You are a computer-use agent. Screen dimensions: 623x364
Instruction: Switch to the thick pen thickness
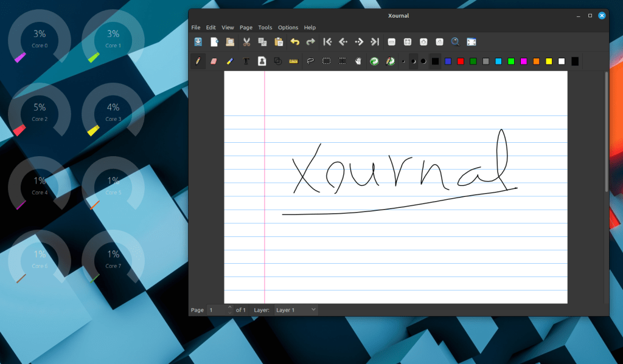click(423, 61)
